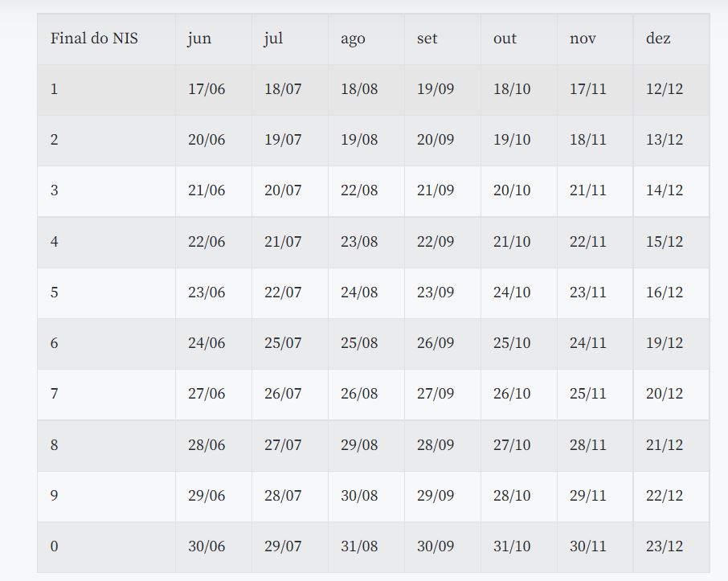728x581 pixels.
Task: Select the 13/12 date cell
Action: click(x=665, y=140)
